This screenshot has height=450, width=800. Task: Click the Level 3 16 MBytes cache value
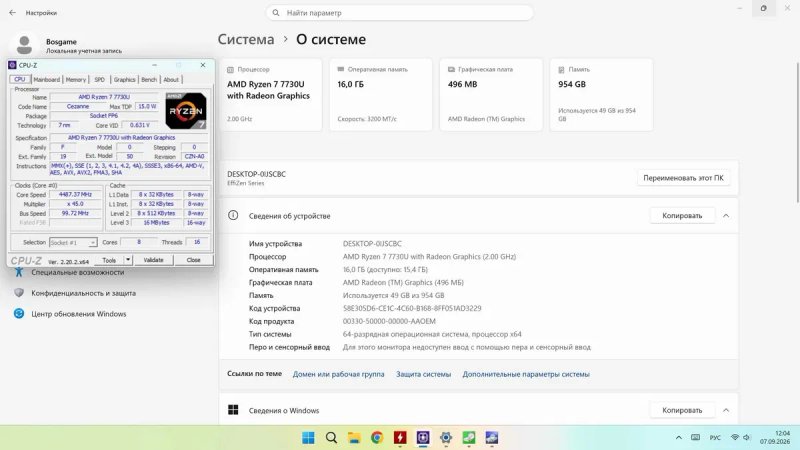pos(156,222)
